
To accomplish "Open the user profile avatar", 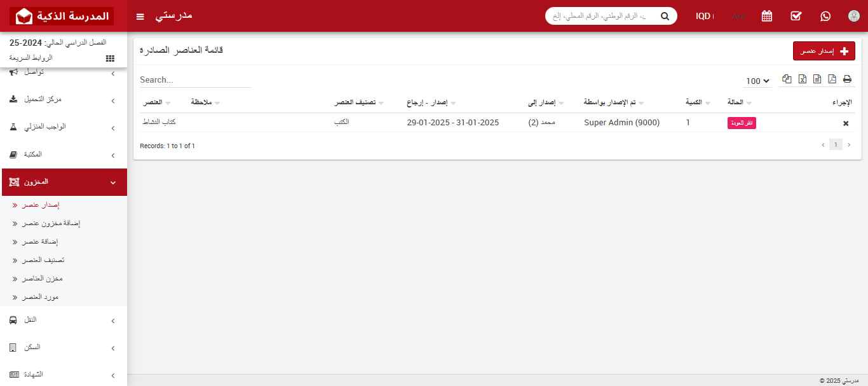I will [853, 16].
